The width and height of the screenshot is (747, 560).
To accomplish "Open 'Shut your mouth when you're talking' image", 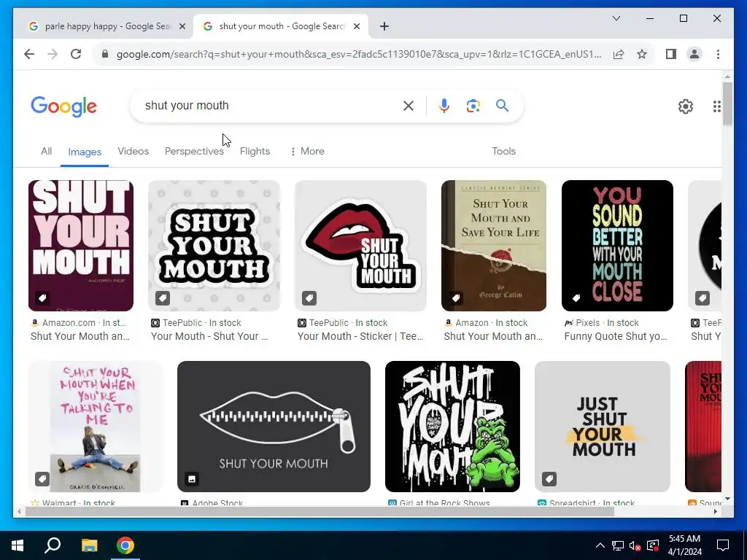I will (x=96, y=427).
